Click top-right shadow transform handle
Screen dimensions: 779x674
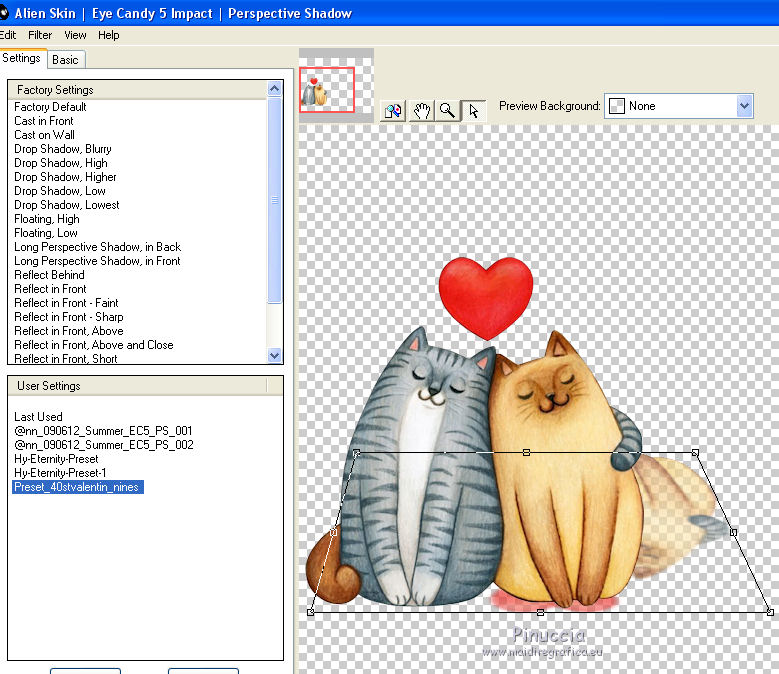click(696, 452)
